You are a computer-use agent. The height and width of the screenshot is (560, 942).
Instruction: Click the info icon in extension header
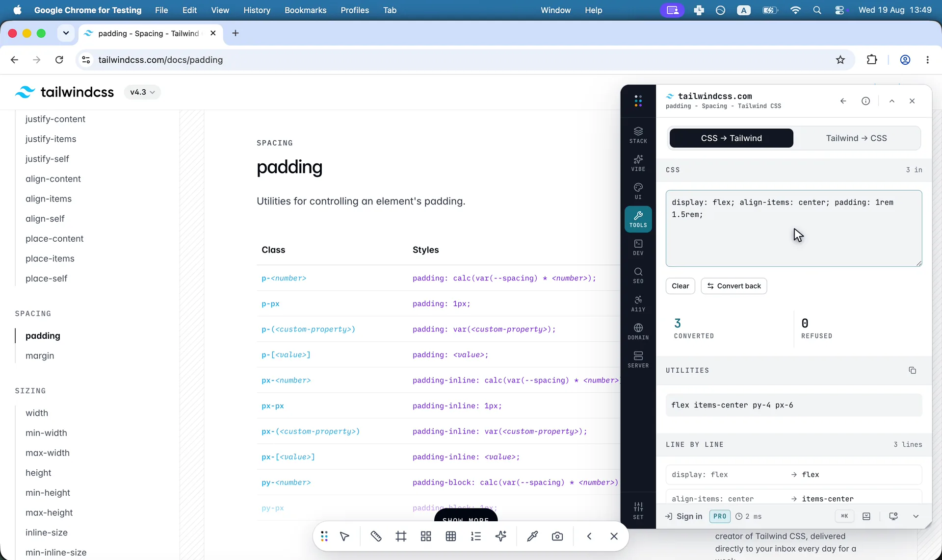pyautogui.click(x=865, y=101)
